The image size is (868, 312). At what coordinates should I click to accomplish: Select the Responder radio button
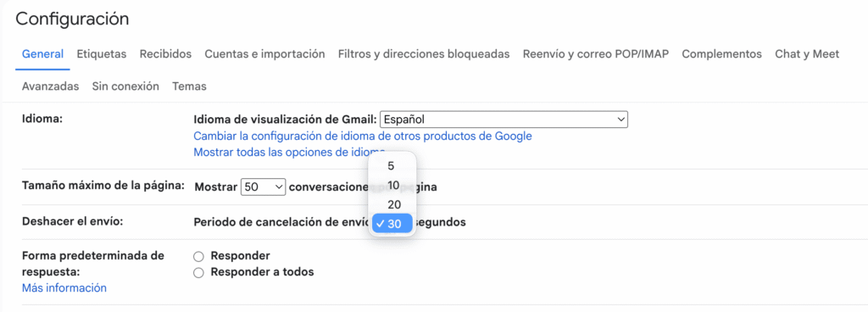(x=198, y=256)
